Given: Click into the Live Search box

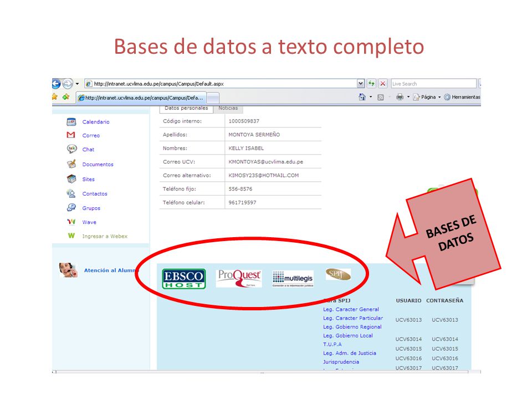Looking at the screenshot, I should click(x=433, y=84).
